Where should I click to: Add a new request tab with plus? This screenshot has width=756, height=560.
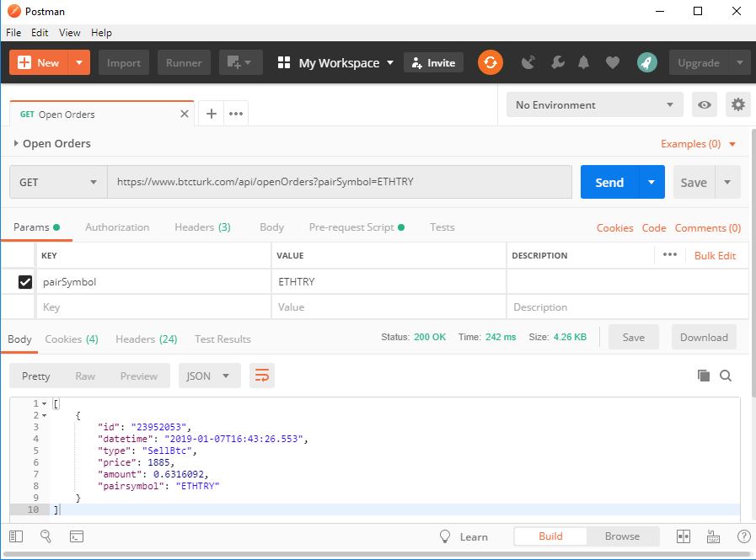[212, 114]
